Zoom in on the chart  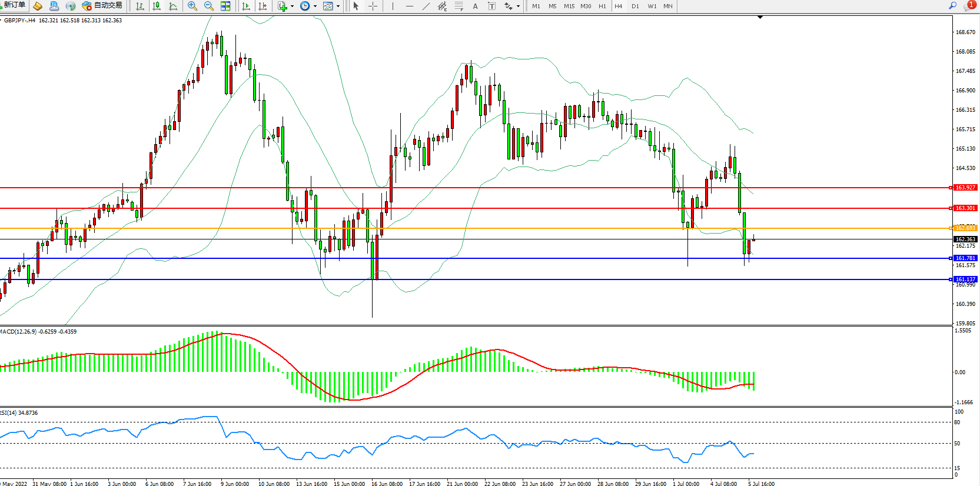click(192, 6)
